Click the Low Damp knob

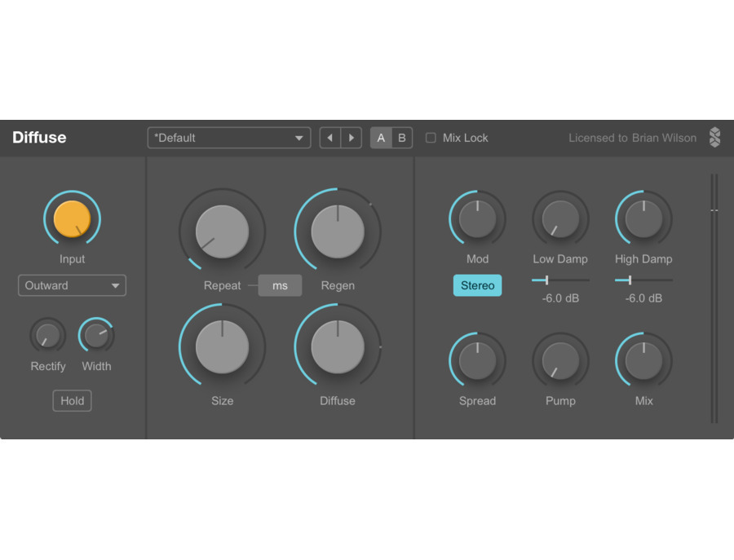pyautogui.click(x=560, y=218)
